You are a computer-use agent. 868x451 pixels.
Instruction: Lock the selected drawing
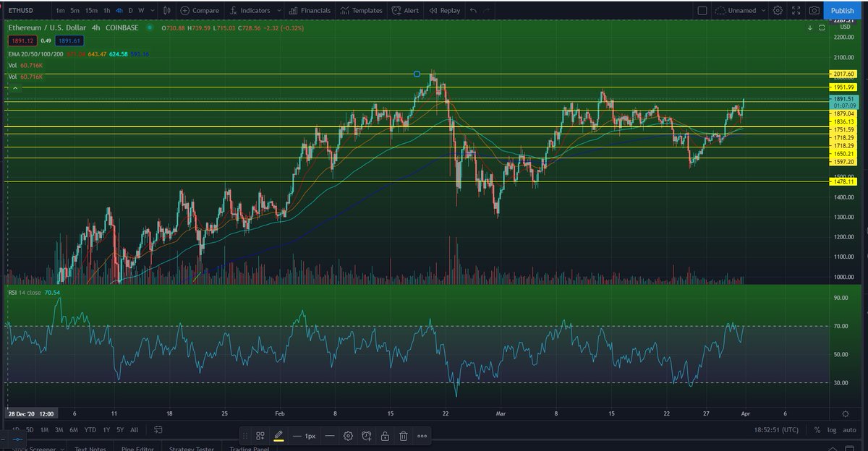point(385,436)
